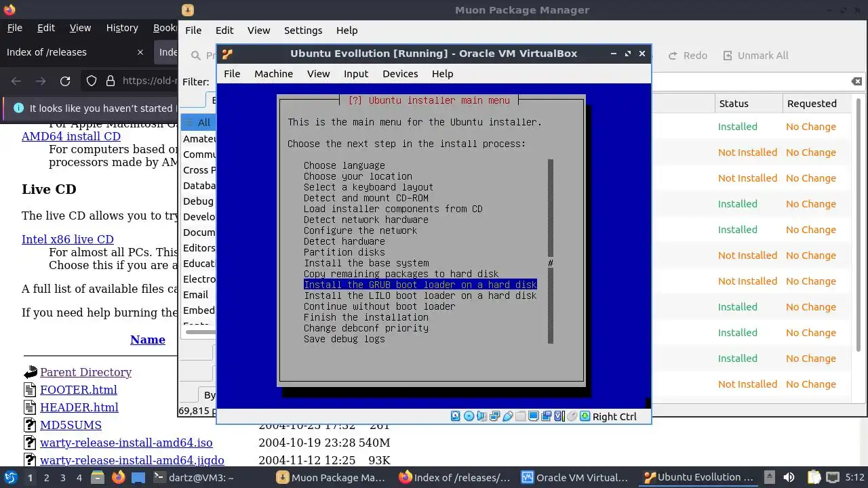This screenshot has height=488, width=868.
Task: Open the clipboard manager tray icon
Action: tap(814, 477)
